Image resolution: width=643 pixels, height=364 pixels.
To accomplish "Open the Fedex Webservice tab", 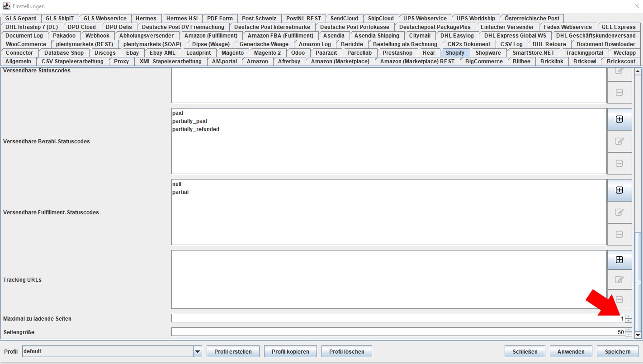I will (568, 27).
